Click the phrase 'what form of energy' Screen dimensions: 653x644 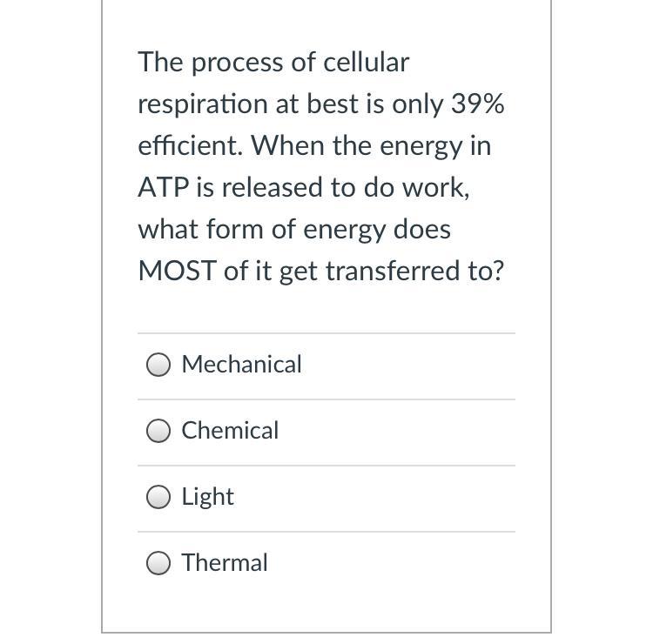(x=261, y=230)
